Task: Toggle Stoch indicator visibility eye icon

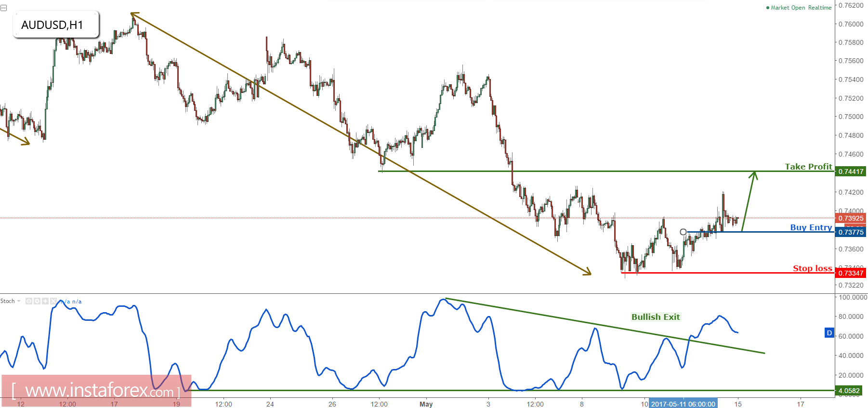Action: coord(29,301)
